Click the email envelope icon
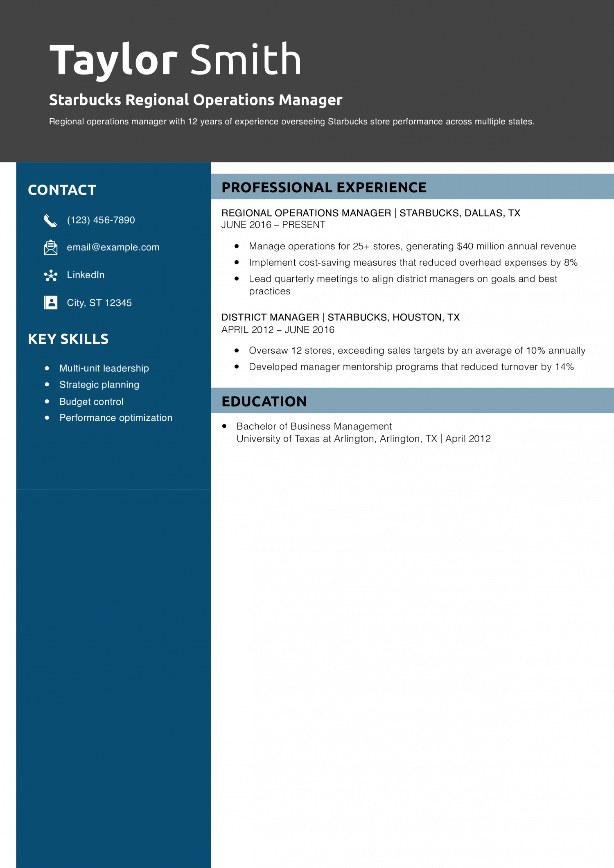 (50, 248)
